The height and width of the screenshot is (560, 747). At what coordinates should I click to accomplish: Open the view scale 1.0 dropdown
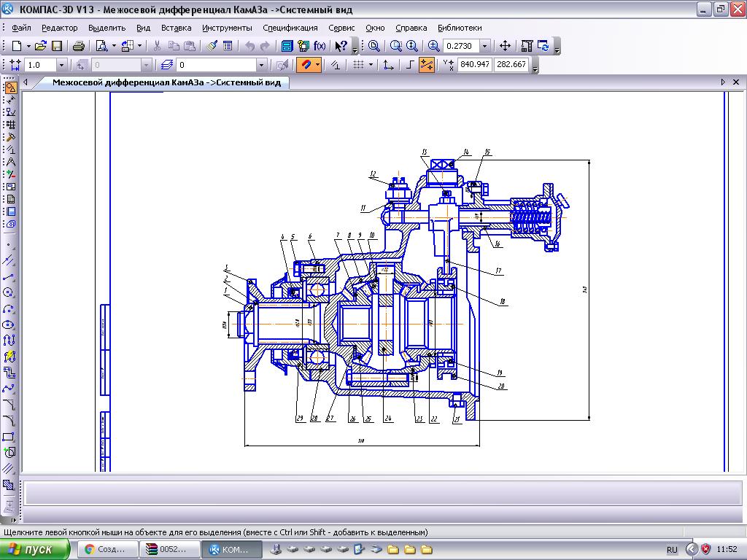[61, 65]
